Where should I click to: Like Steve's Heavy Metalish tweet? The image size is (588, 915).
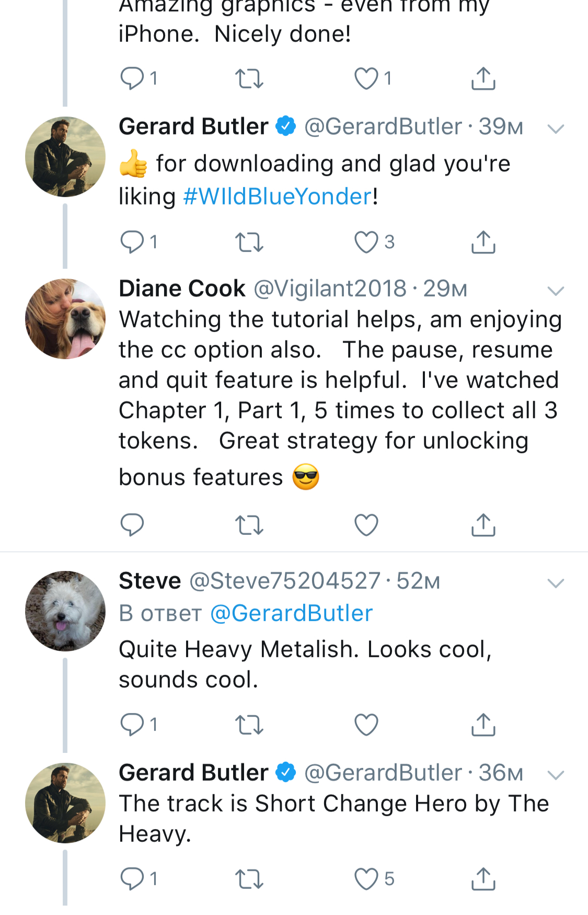(366, 725)
